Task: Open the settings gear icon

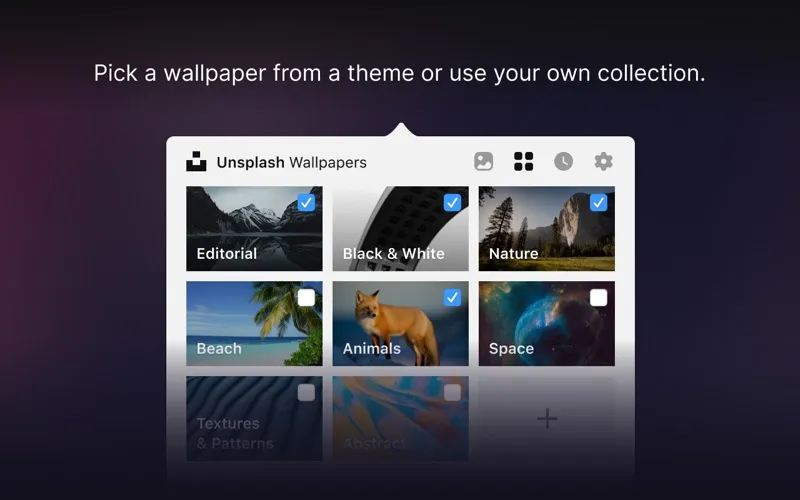Action: (604, 161)
